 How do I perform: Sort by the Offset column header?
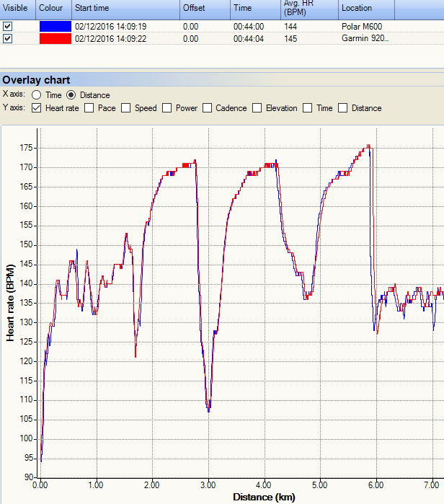pyautogui.click(x=205, y=9)
